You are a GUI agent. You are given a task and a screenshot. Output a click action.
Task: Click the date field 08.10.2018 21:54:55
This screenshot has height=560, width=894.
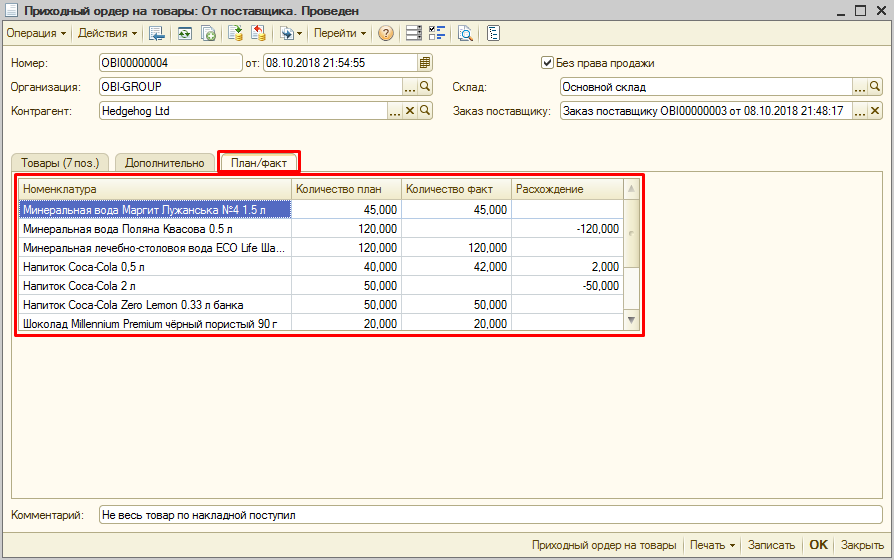[340, 63]
